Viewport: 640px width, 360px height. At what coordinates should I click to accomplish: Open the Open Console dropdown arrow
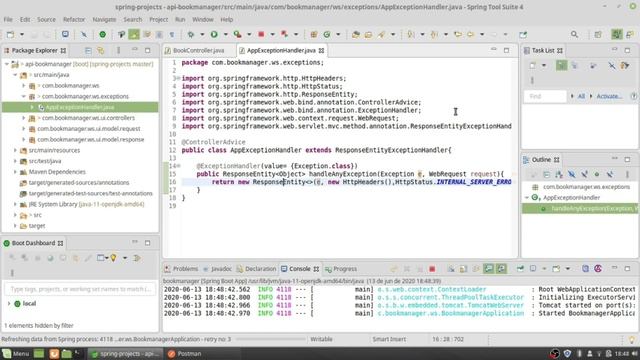point(568,269)
